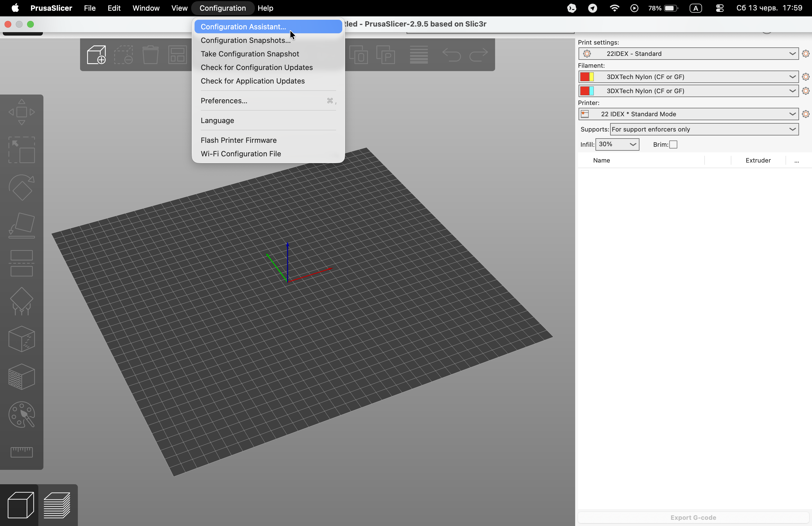The height and width of the screenshot is (526, 812).
Task: Click the Name column header
Action: (x=601, y=161)
